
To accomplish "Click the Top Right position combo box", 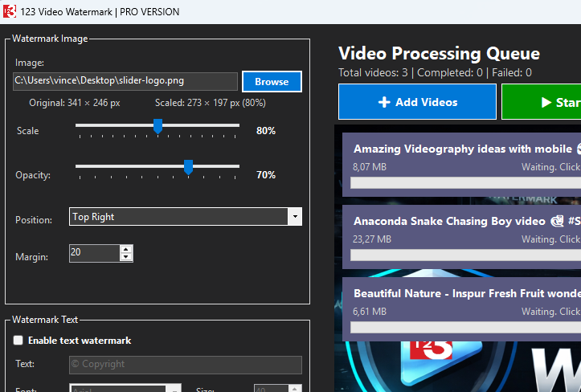I will pyautogui.click(x=177, y=217).
